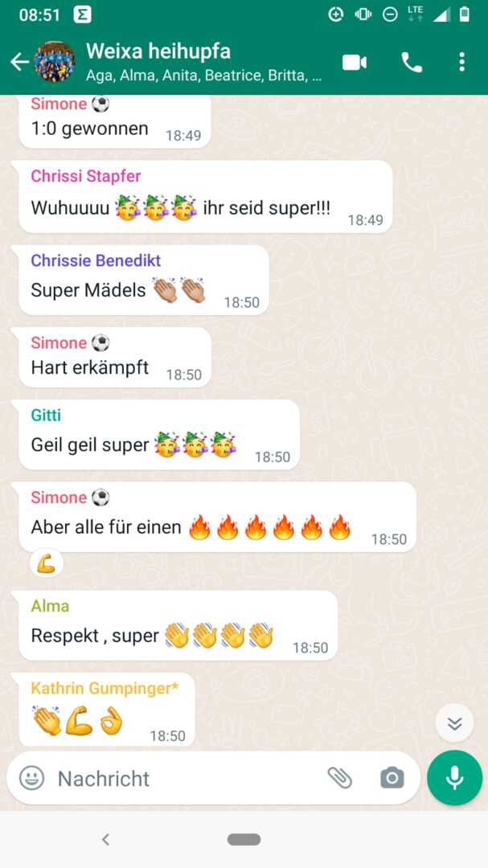488x868 pixels.
Task: Open the camera from the message bar
Action: coord(392,778)
